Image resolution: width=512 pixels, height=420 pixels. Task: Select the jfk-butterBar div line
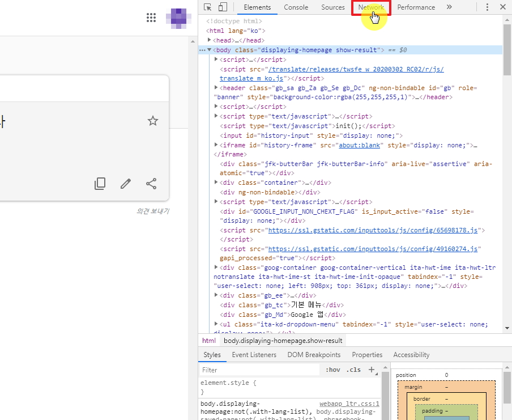tap(356, 168)
